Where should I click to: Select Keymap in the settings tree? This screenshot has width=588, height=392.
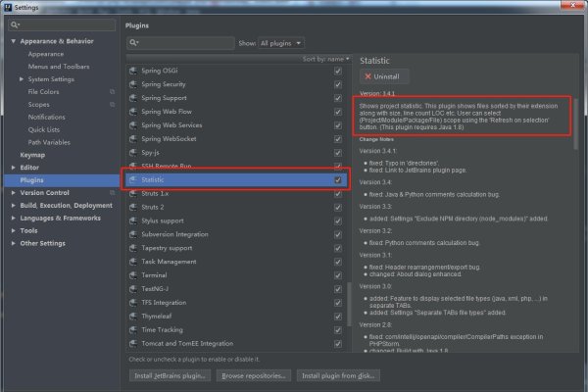tap(34, 155)
